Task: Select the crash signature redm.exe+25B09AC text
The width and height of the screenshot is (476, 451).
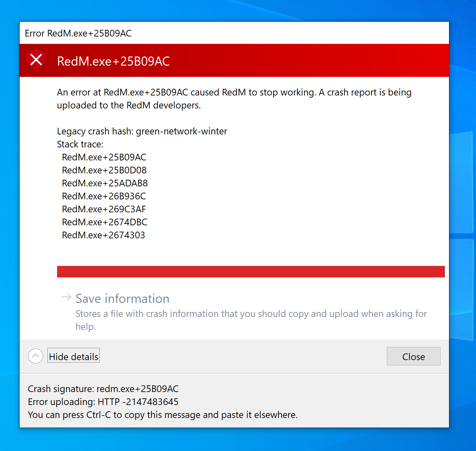Action: (103, 389)
